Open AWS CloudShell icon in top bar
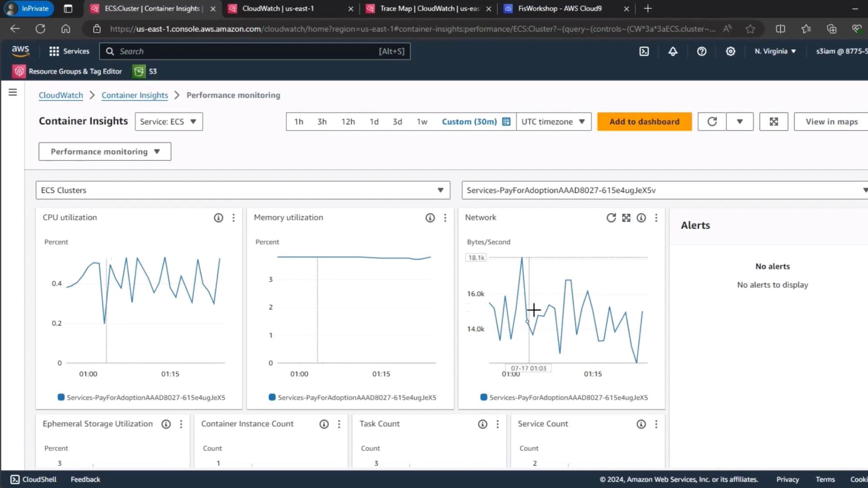 point(644,52)
